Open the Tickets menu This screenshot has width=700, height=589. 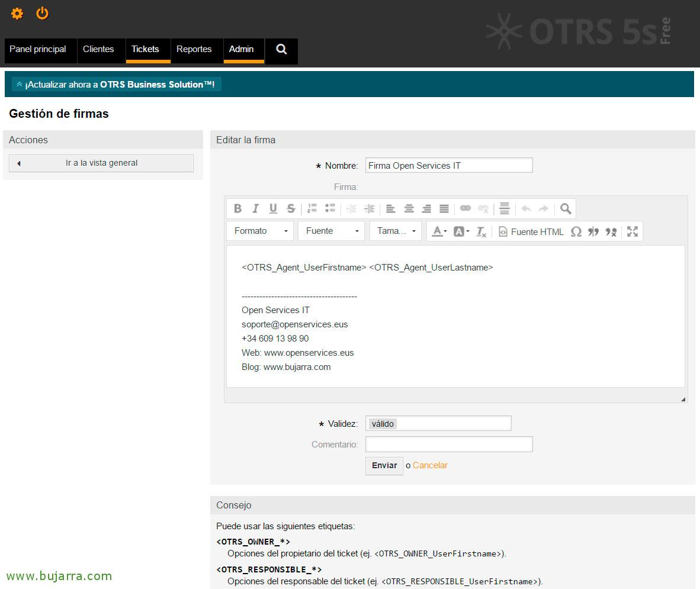(x=145, y=49)
